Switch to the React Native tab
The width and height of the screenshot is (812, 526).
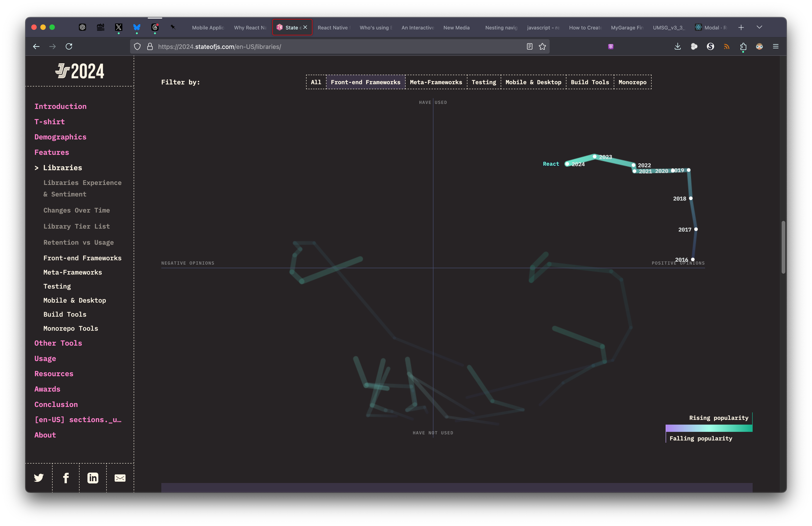[x=333, y=28]
